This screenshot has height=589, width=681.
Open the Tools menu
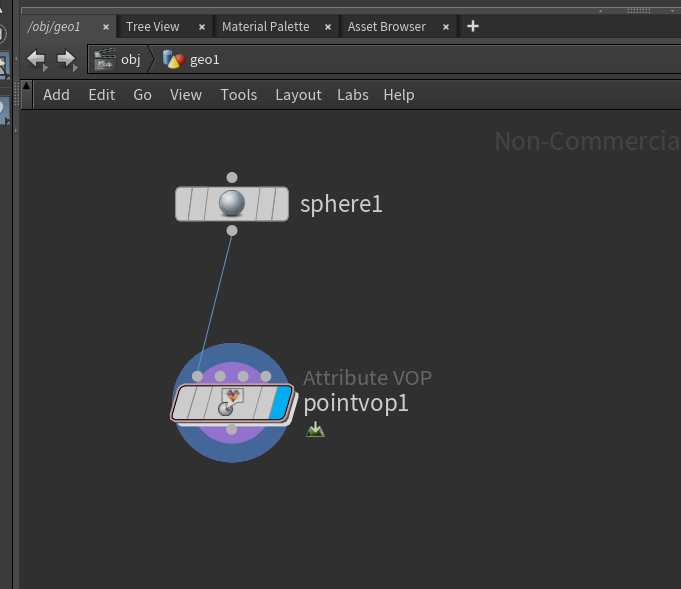(239, 95)
